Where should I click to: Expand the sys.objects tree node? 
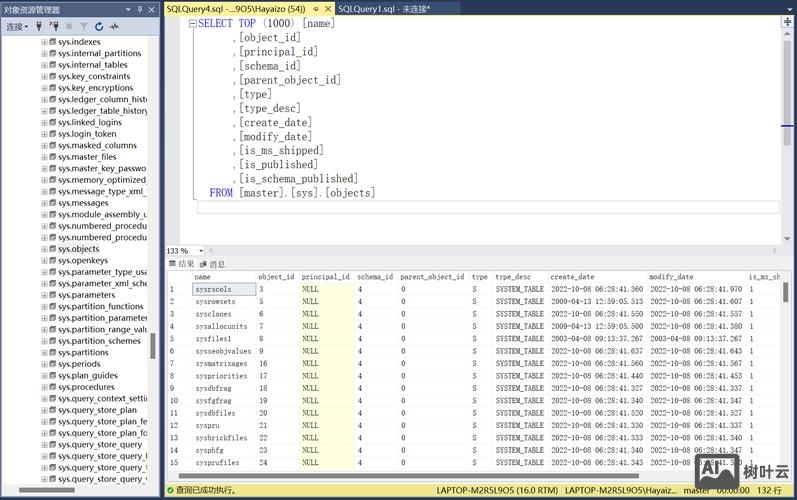44,249
